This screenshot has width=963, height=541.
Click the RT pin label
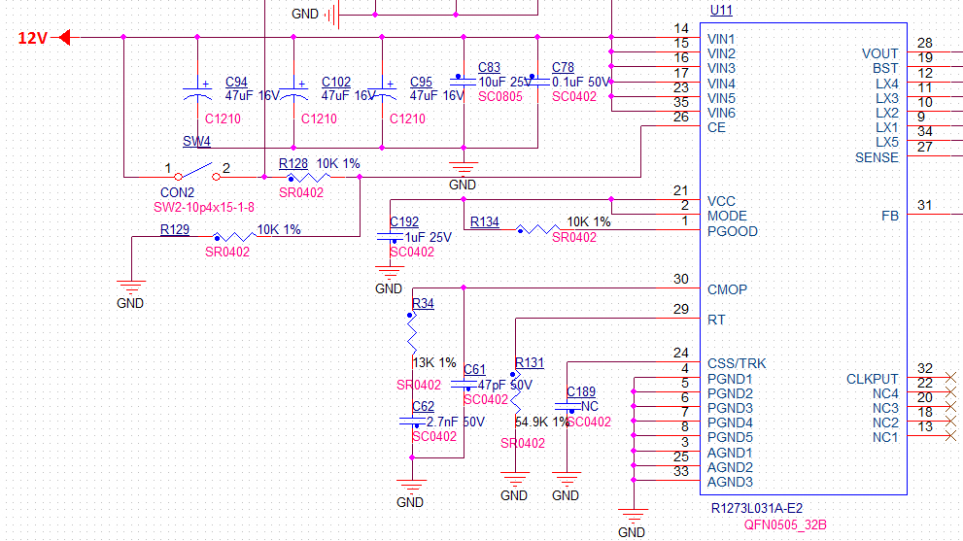coord(716,320)
